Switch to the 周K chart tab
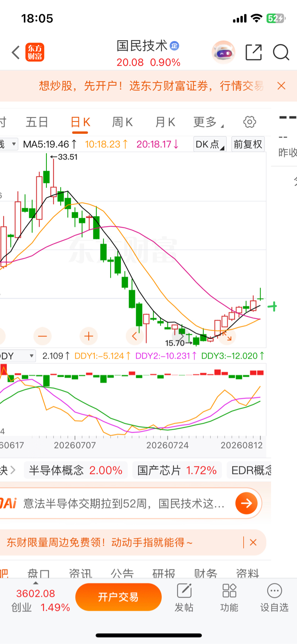The image size is (297, 644). 122,122
